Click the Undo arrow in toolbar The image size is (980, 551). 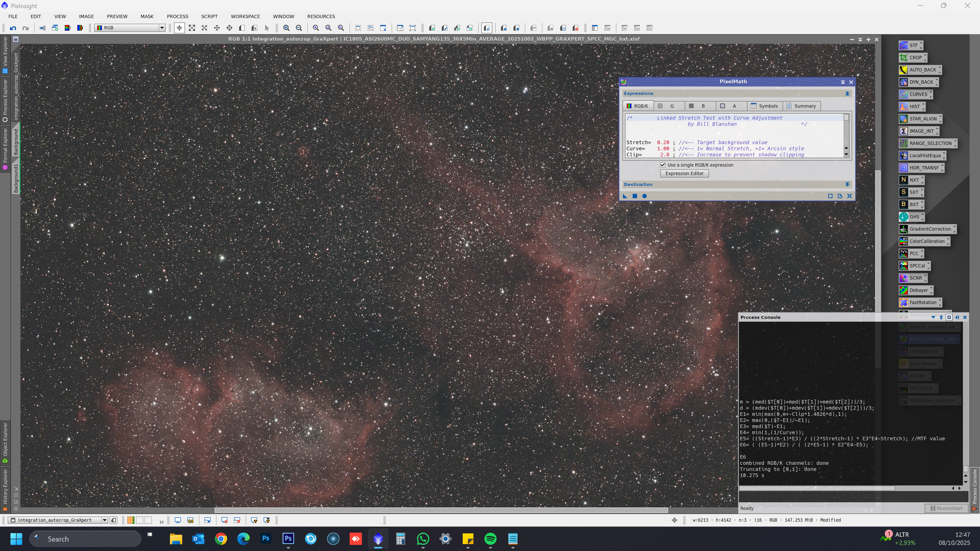(13, 28)
